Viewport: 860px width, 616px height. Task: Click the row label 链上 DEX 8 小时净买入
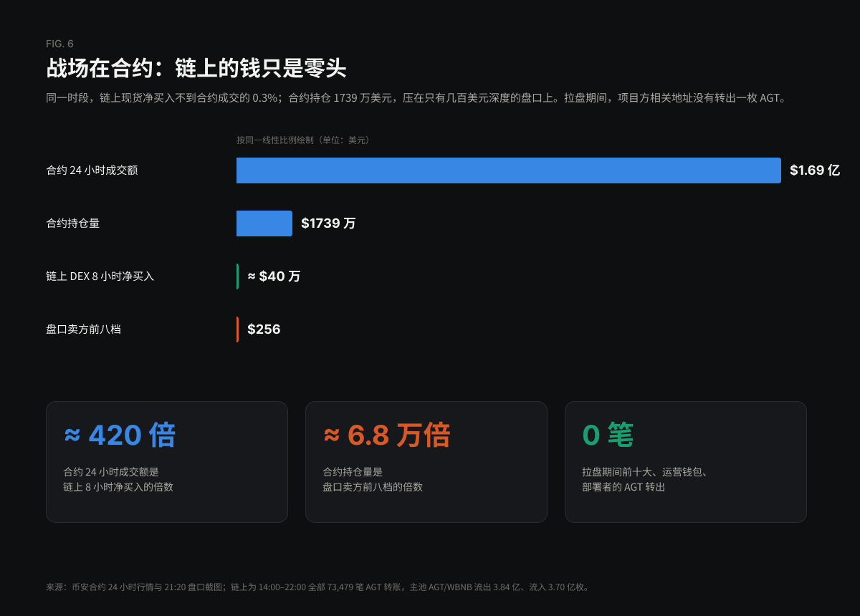pyautogui.click(x=100, y=276)
